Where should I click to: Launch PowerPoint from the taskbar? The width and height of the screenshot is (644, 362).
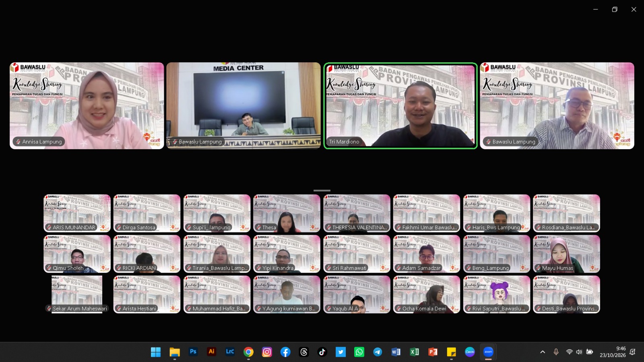(x=433, y=352)
